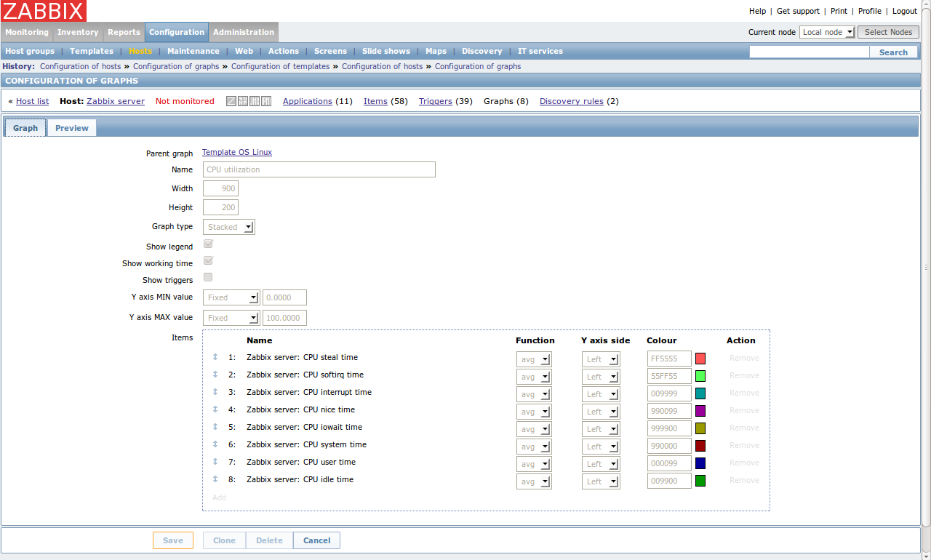Viewport: 931px width, 560px height.
Task: Toggle the Show legend checkbox
Action: point(208,244)
